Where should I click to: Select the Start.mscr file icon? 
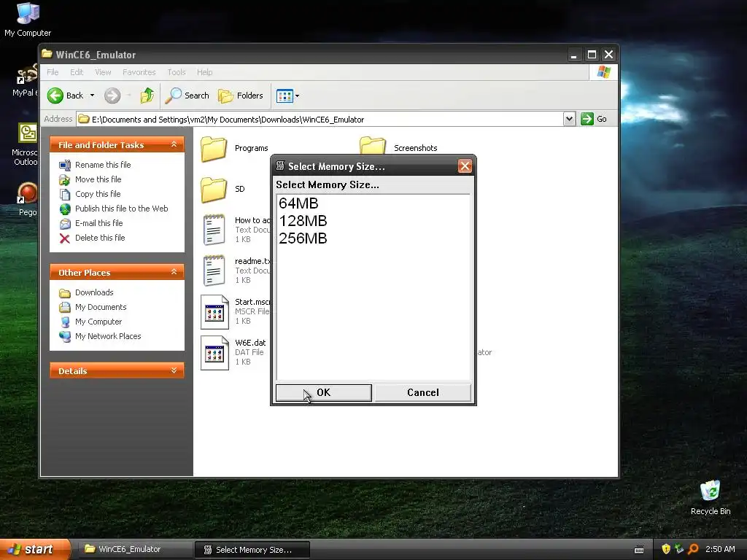pyautogui.click(x=214, y=312)
